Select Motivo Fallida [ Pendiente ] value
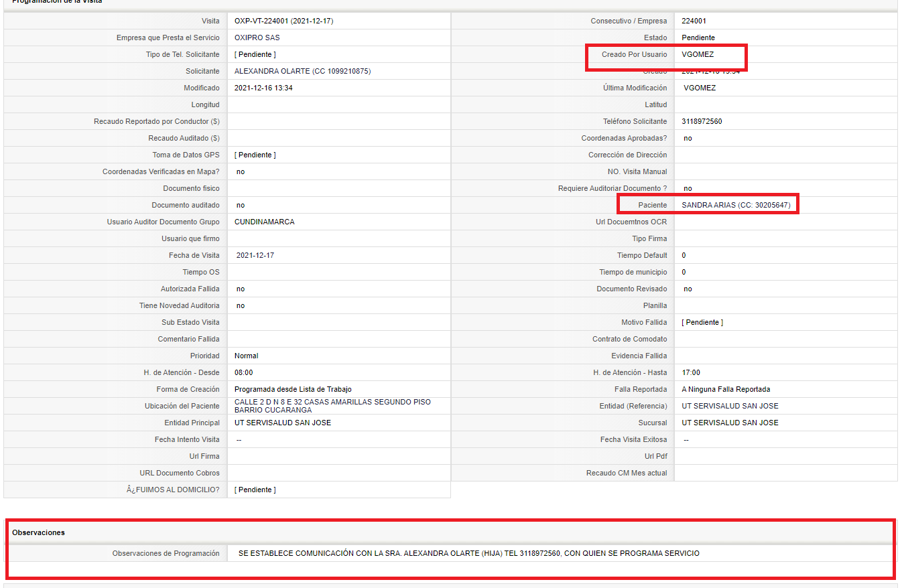 coord(702,322)
